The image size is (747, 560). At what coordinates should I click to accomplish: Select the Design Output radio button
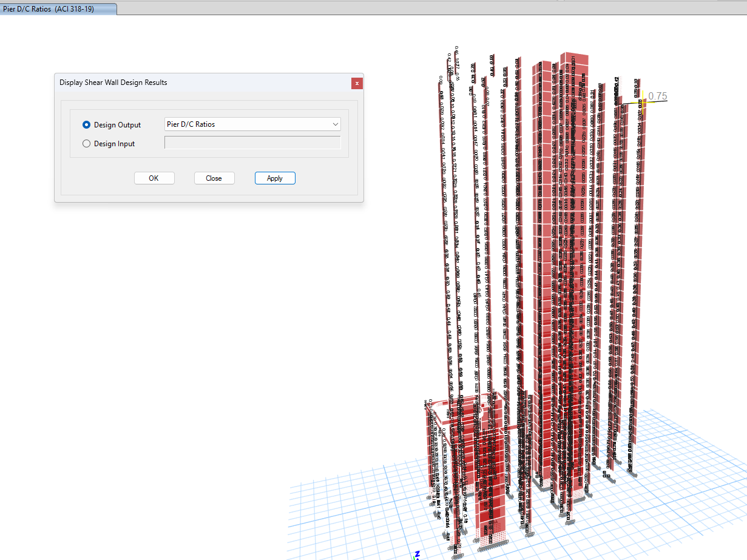(86, 125)
